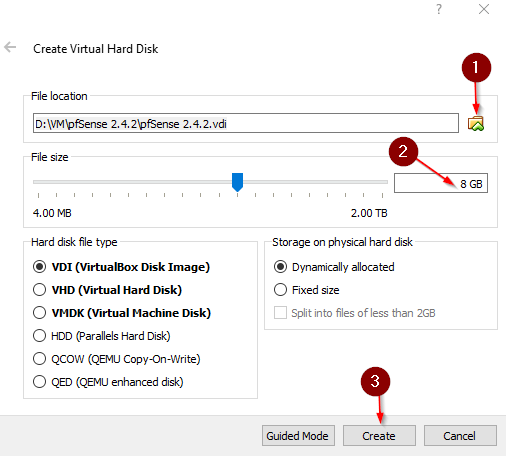Switch to Guided Mode
This screenshot has height=456, width=506.
click(x=298, y=435)
